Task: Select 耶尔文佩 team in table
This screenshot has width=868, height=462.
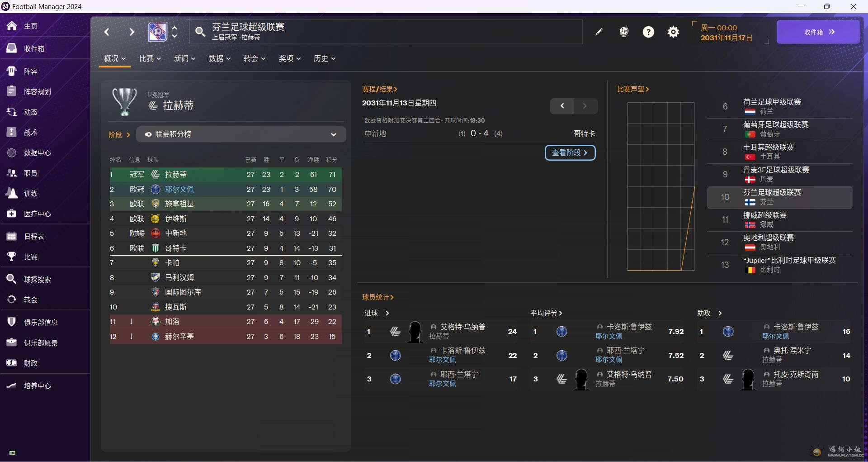Action: 179,189
